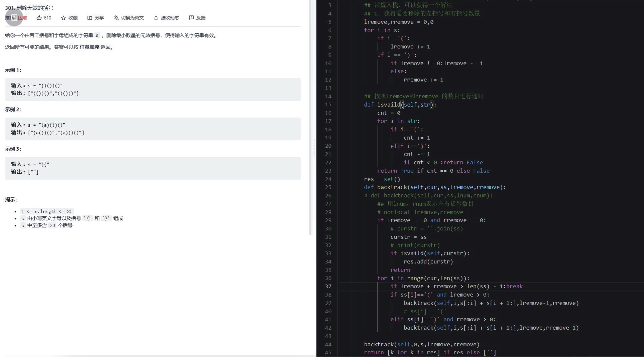This screenshot has height=357, width=644.
Task: Click the 'return True if cnt == 0' line
Action: (x=433, y=171)
